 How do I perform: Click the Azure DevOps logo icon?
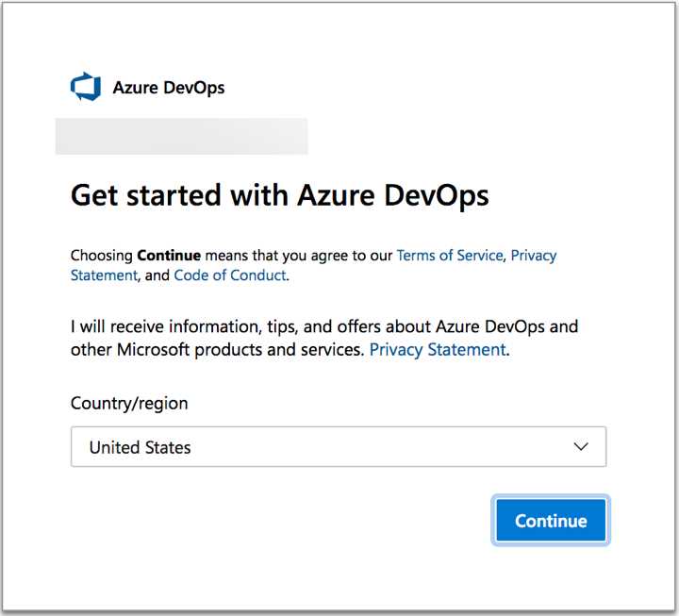85,87
